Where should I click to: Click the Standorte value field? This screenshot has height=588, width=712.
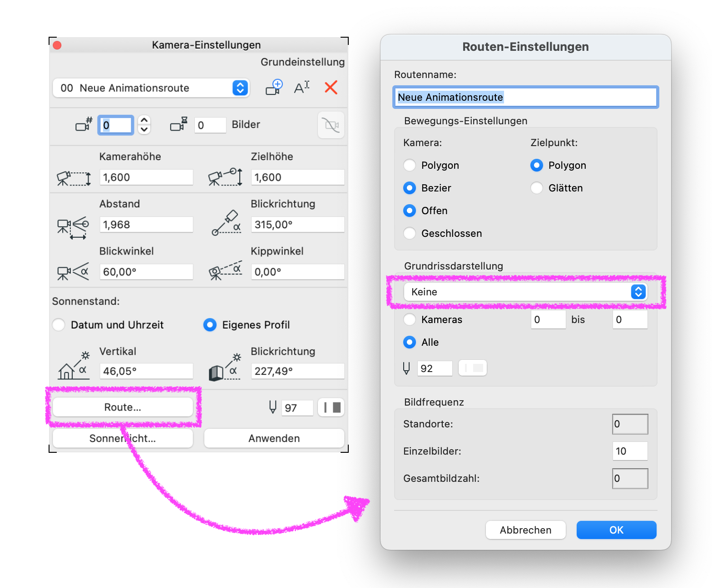pos(630,424)
